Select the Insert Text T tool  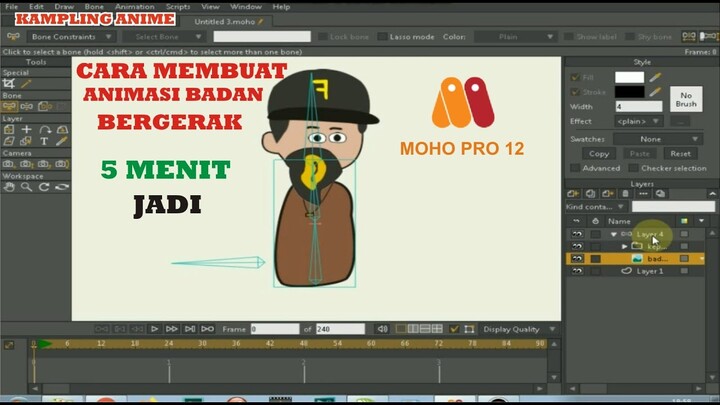tap(44, 141)
